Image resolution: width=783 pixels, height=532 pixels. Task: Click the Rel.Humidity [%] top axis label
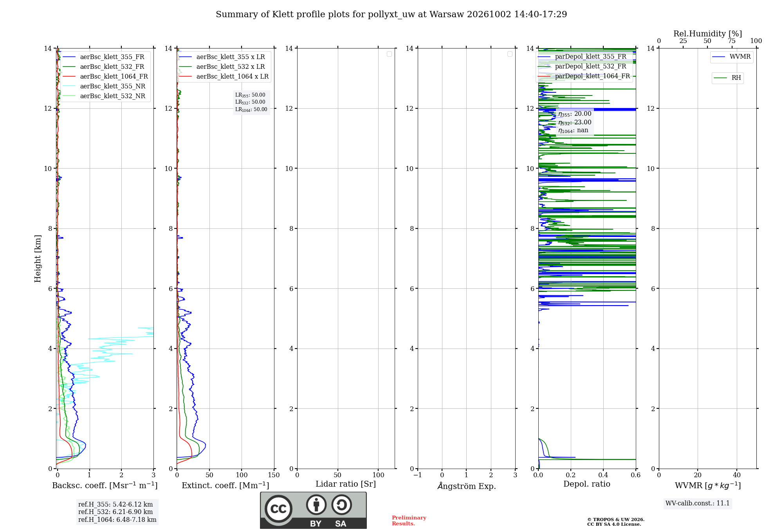point(708,34)
